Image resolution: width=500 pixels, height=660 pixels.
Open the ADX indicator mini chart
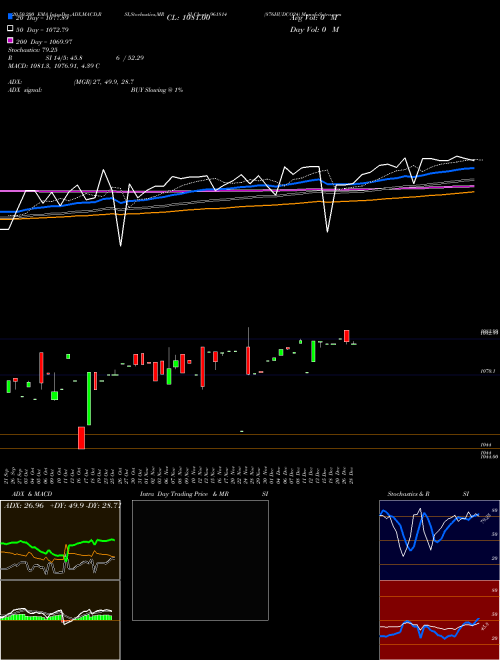coord(60,540)
